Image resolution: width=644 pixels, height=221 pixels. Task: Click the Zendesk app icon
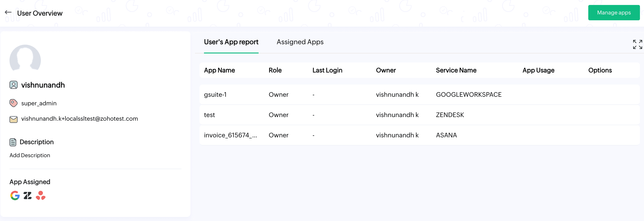coord(28,196)
